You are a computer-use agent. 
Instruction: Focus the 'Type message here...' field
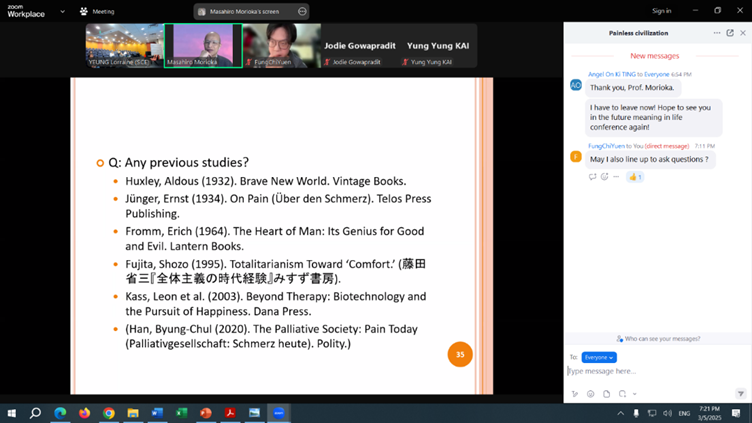pos(656,371)
